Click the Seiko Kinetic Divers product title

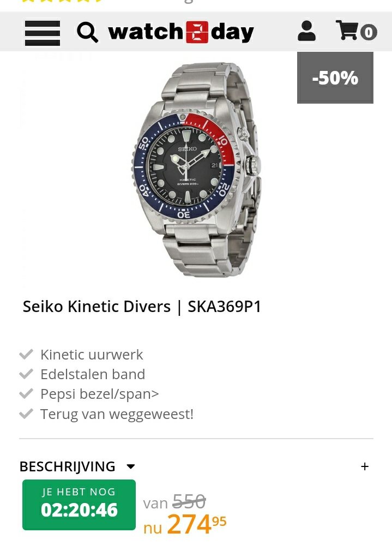pyautogui.click(x=142, y=307)
